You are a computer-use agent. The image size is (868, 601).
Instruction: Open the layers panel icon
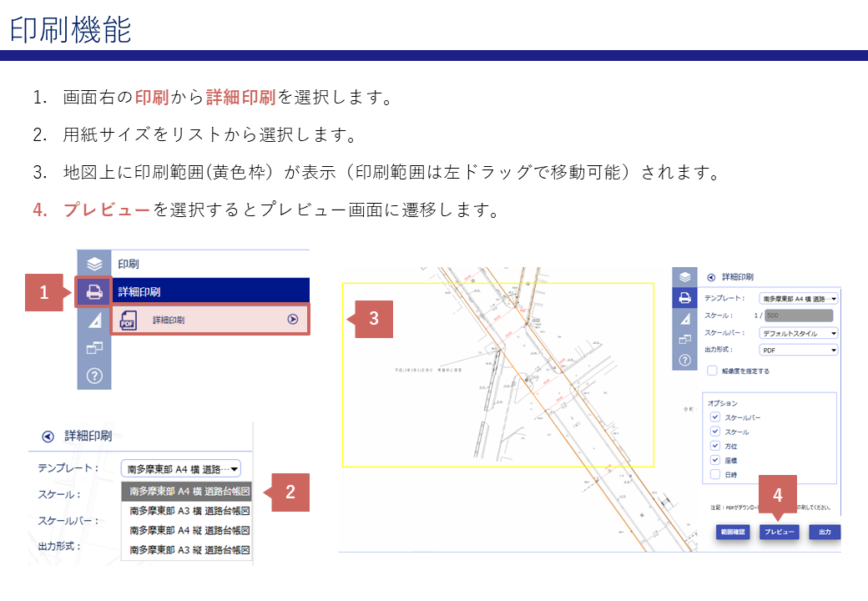coord(93,262)
